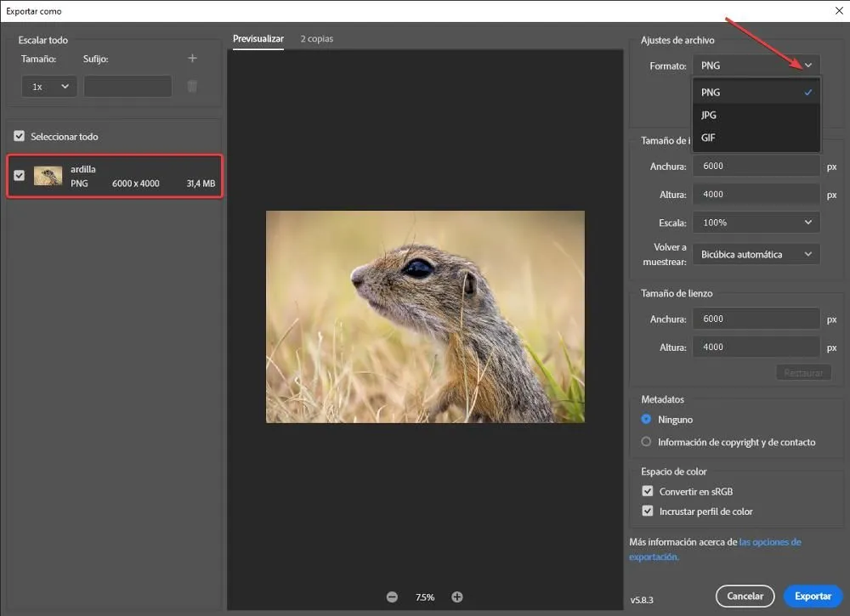Screen dimensions: 850x616
Task: Open the Bicúbica automática resampling dropdown
Action: [x=756, y=254]
